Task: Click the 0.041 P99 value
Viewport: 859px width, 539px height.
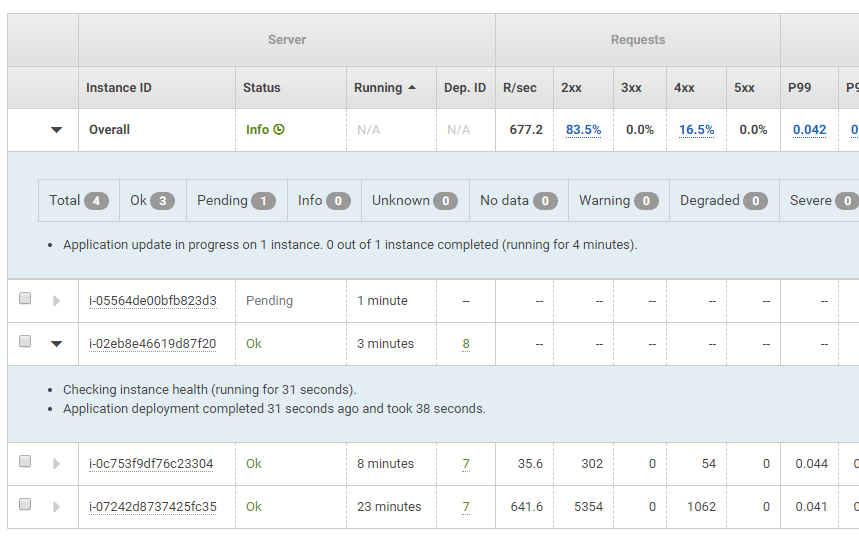Action: coord(811,507)
